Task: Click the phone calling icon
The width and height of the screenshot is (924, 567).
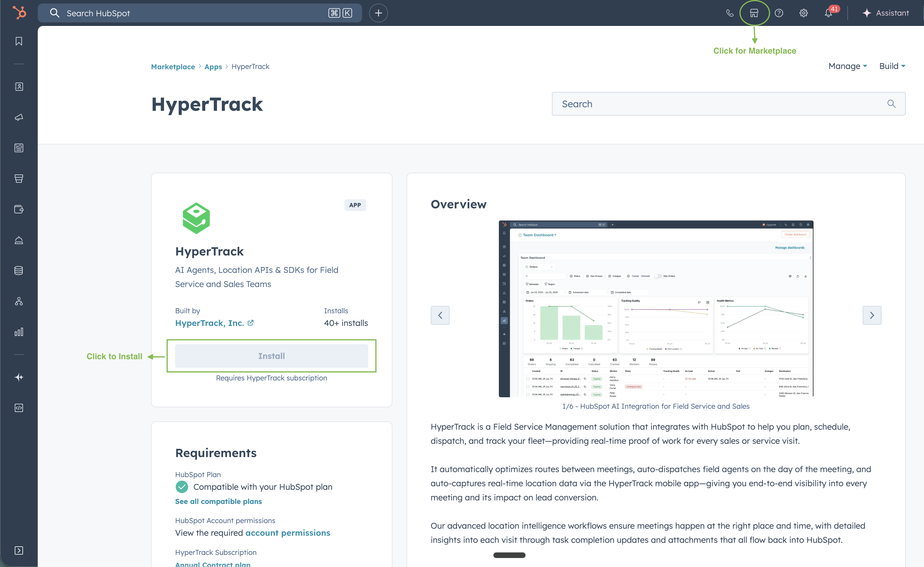Action: tap(729, 13)
